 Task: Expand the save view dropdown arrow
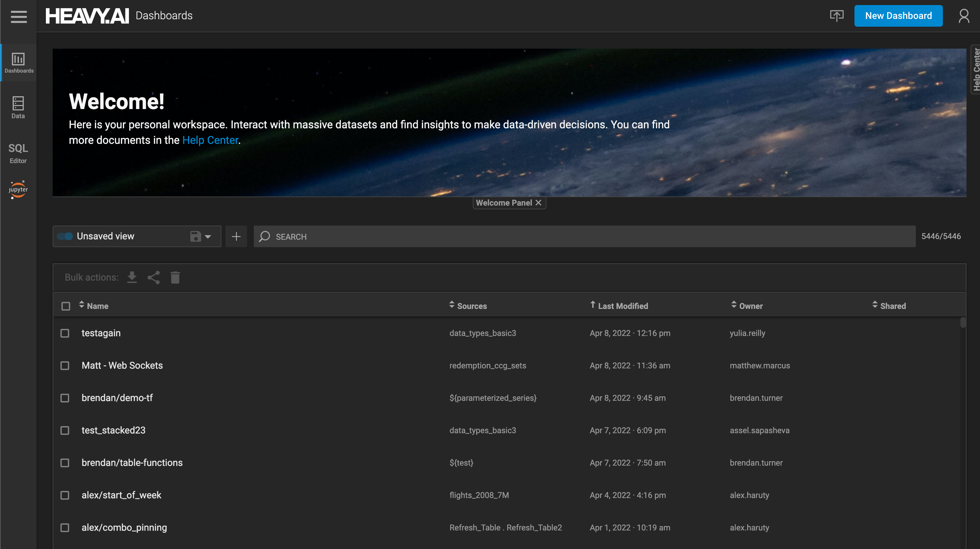tap(208, 236)
